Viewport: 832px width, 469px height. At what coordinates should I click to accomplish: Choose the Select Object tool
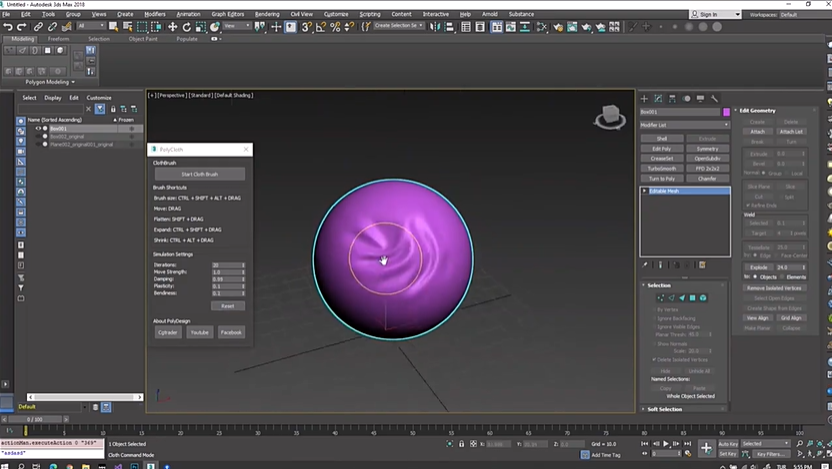point(113,27)
